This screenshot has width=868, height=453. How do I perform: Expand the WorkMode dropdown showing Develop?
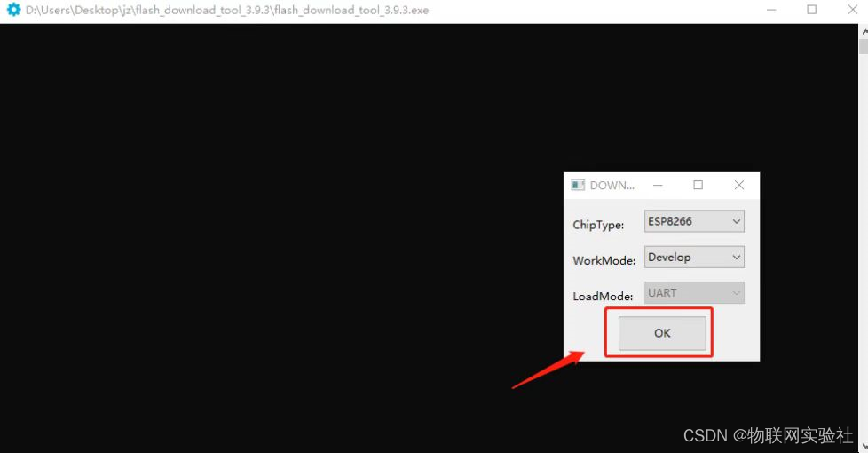pos(694,257)
